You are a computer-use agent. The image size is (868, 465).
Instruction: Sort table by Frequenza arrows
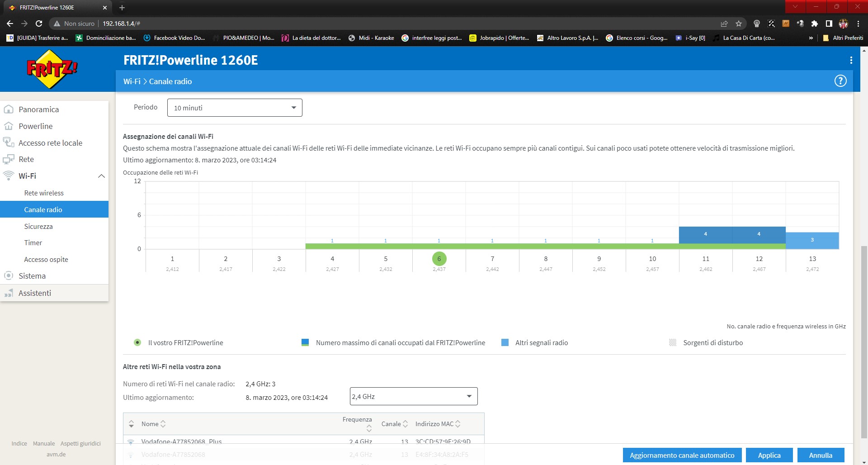coord(369,428)
